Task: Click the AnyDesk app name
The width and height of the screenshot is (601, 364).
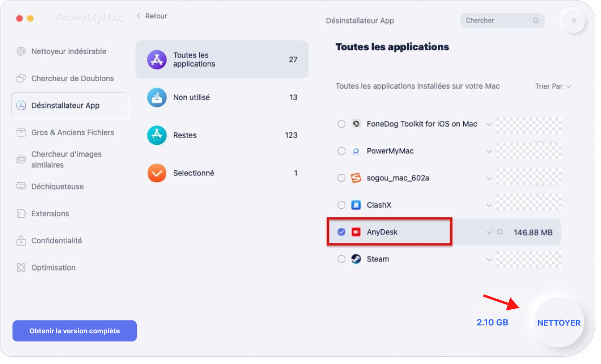Action: (x=382, y=232)
